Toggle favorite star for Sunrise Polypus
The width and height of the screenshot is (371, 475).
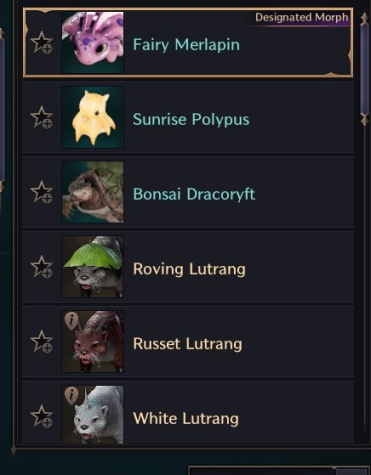[42, 117]
